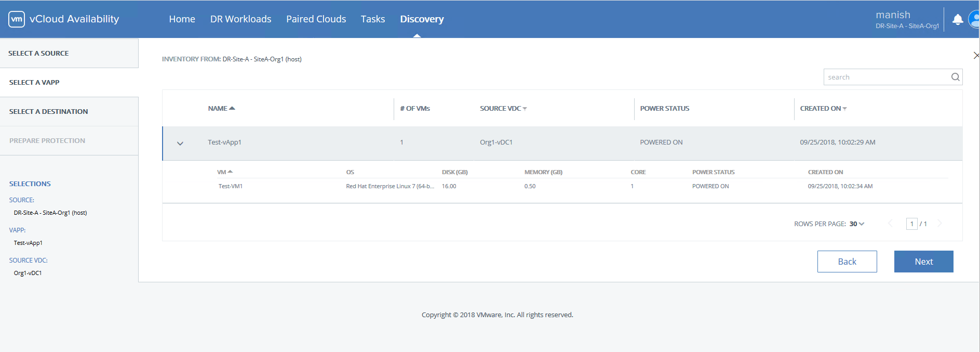Click the vCloud Availability vm logo
980x352 pixels.
click(x=17, y=19)
